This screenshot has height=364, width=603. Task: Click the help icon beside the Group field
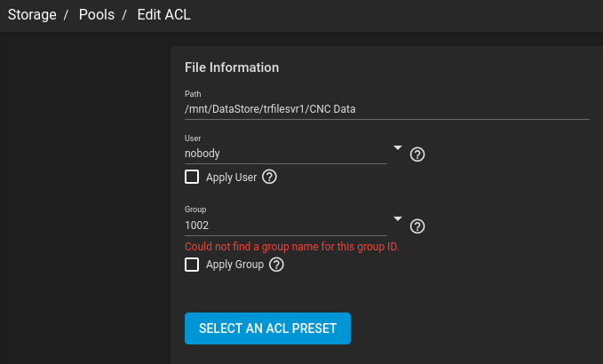(417, 226)
